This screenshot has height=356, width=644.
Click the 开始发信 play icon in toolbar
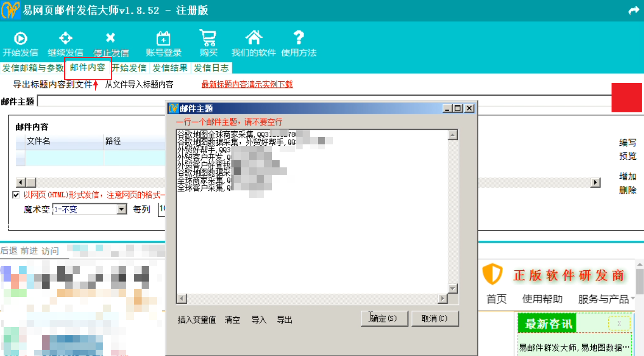pyautogui.click(x=20, y=38)
